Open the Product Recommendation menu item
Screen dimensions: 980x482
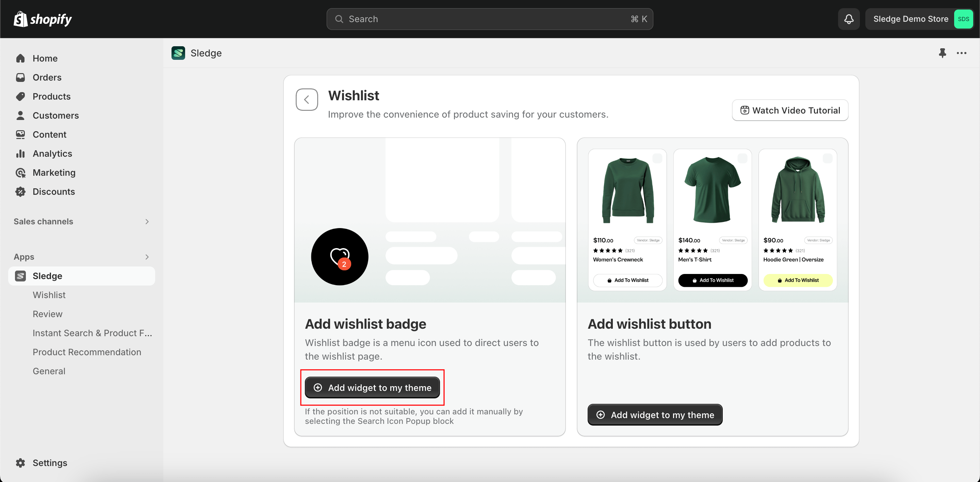pos(87,352)
